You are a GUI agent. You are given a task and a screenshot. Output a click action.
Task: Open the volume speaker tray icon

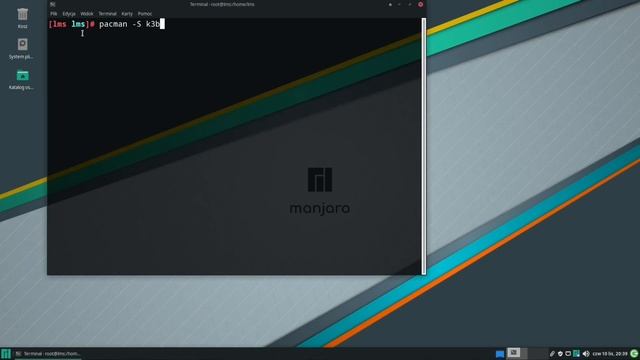pos(586,353)
